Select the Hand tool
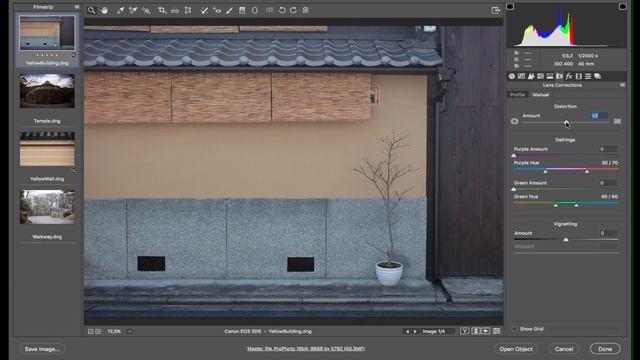This screenshot has width=640, height=360. point(104,10)
